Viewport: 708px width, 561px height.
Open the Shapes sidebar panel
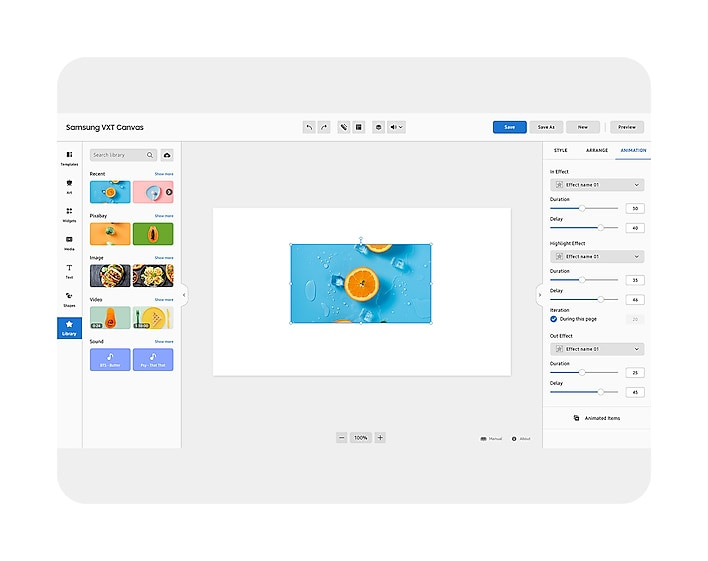tap(69, 297)
